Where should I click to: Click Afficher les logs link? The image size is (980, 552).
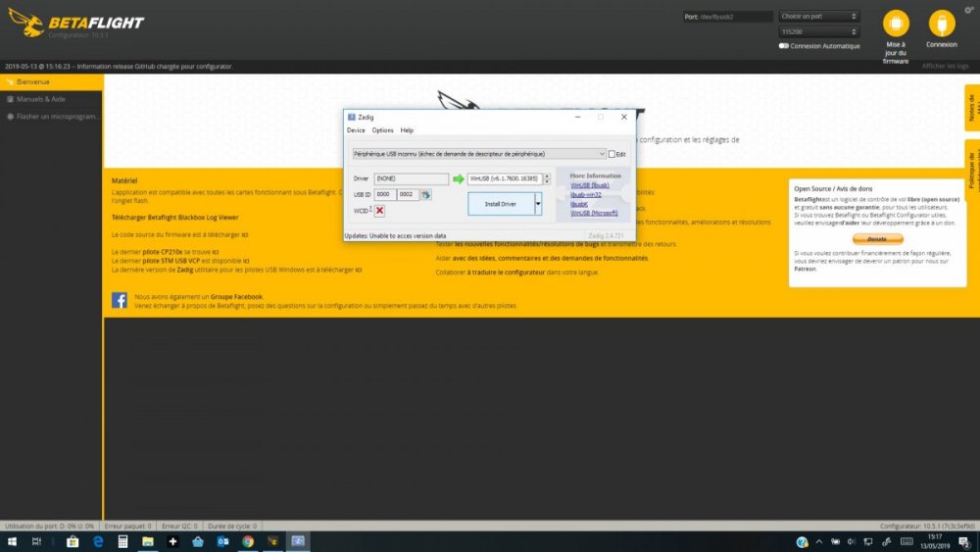point(945,67)
